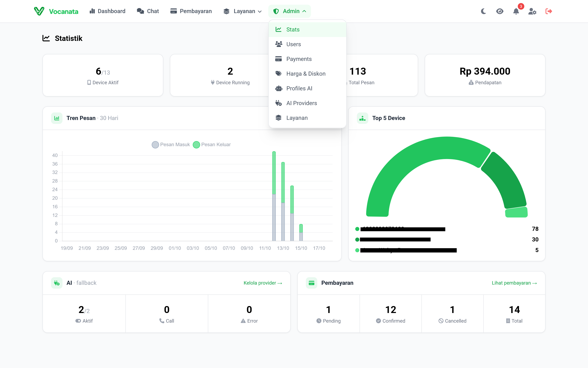Click the 6/13 Device Aktif card
The height and width of the screenshot is (368, 588).
(x=103, y=75)
